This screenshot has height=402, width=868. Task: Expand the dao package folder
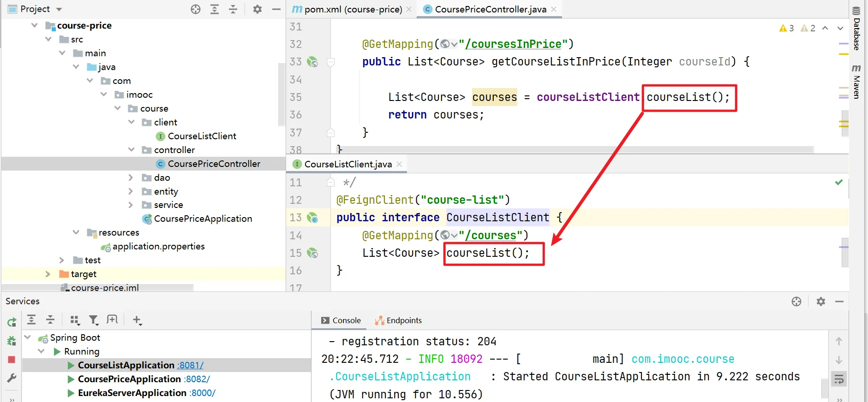click(x=131, y=177)
